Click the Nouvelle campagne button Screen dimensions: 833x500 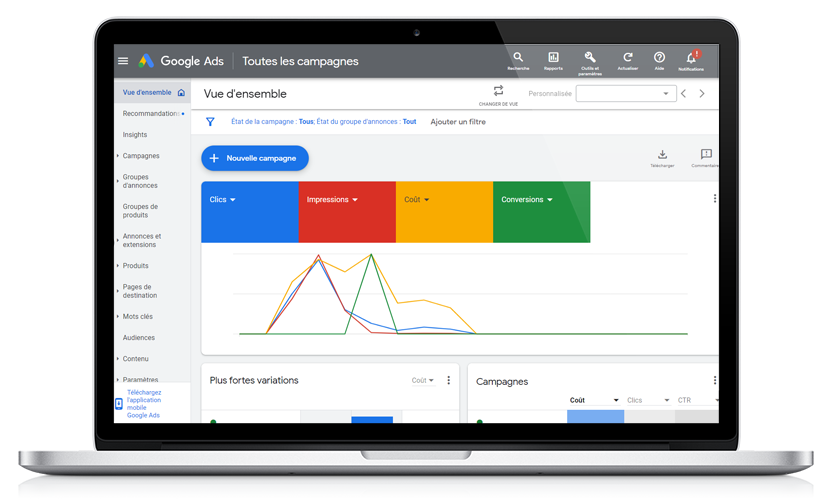click(x=255, y=158)
